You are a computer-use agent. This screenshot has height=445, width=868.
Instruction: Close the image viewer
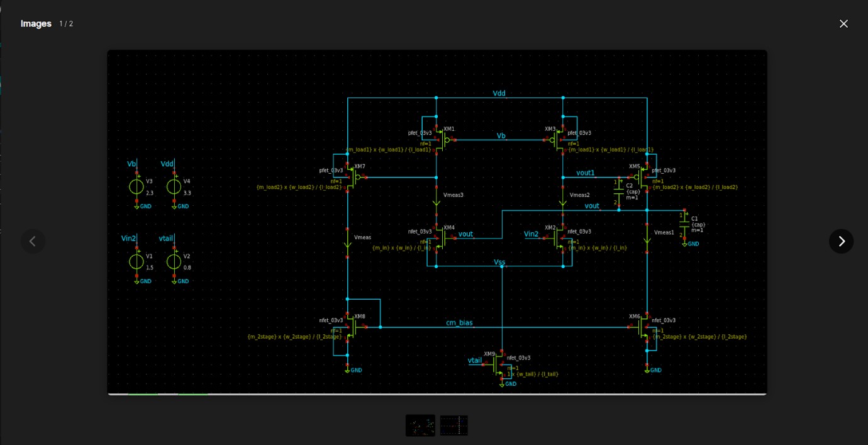[x=843, y=24]
